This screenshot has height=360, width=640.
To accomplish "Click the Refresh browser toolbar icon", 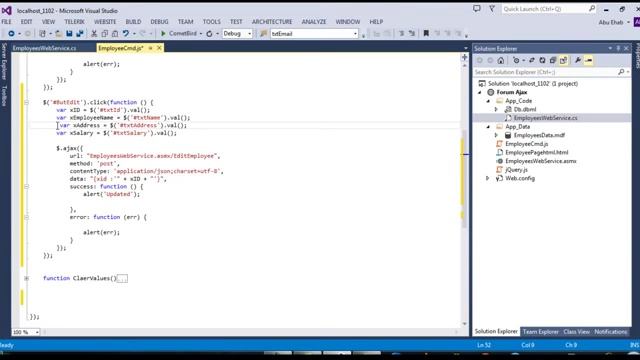I will [209, 33].
